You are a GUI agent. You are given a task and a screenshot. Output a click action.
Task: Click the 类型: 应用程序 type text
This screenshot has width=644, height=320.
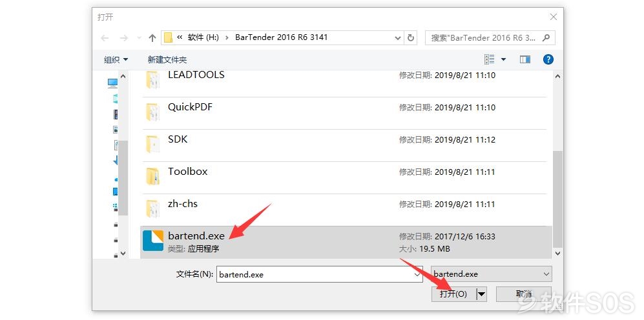[193, 249]
